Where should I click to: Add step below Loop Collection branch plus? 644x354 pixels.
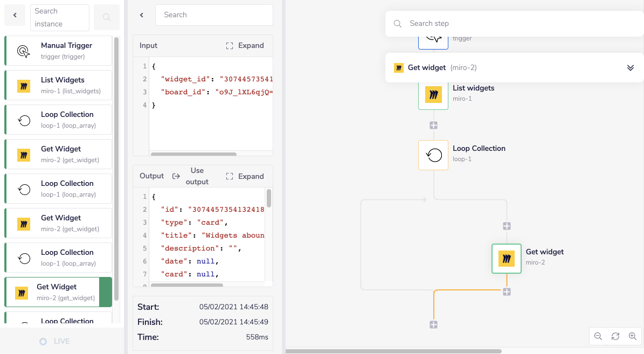507,226
